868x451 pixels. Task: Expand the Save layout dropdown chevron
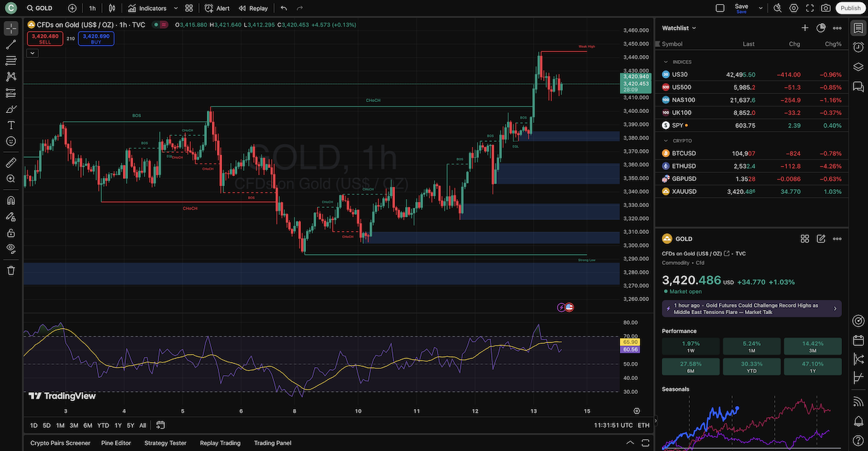[x=760, y=8]
